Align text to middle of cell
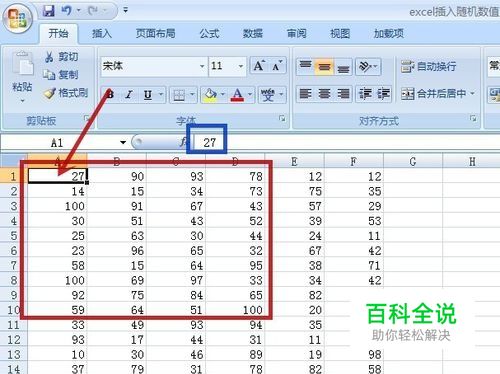The height and width of the screenshot is (374, 500). point(324,66)
